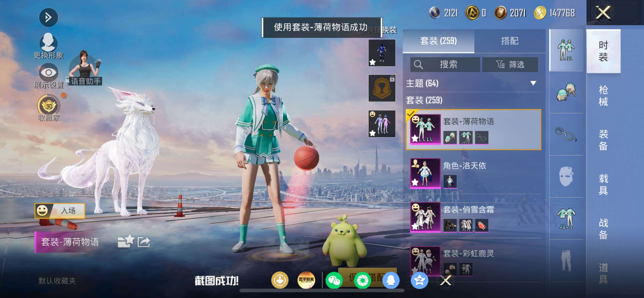The image size is (644, 298).
Task: Open the 语音助手 voice assistant
Action: (84, 68)
